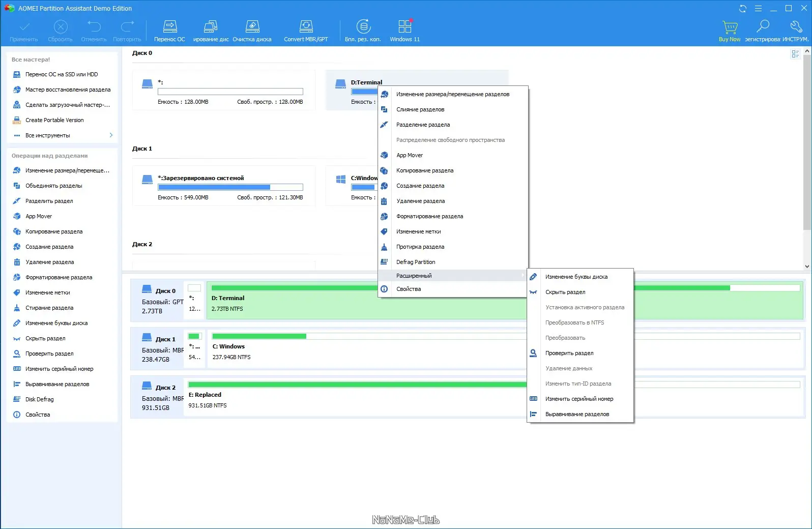Select Изменение буквы диска in sidebar
The image size is (812, 529).
pyautogui.click(x=56, y=323)
